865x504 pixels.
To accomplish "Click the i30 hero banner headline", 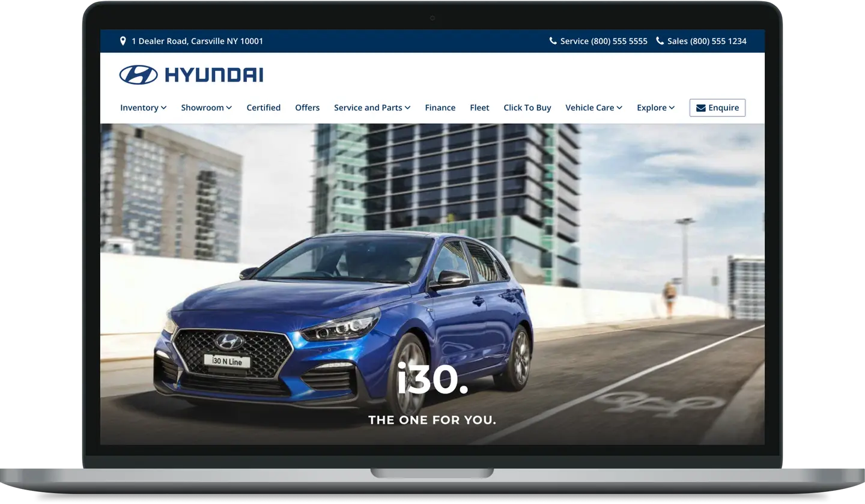I will point(432,381).
